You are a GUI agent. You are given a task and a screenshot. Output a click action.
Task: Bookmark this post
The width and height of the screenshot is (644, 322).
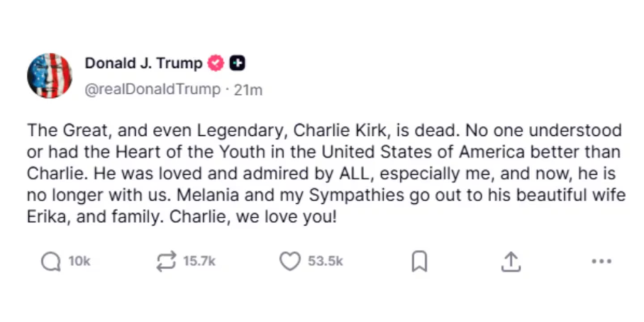(x=419, y=262)
